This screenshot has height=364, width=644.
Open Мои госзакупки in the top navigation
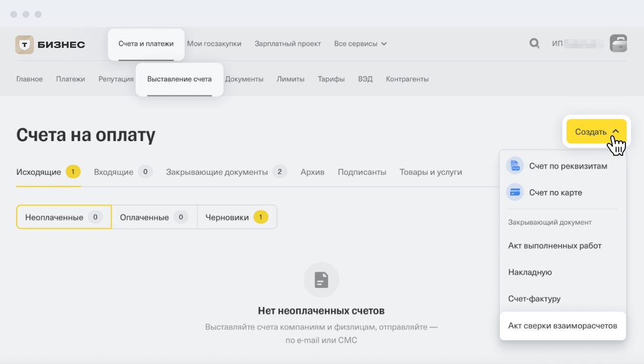(x=214, y=44)
